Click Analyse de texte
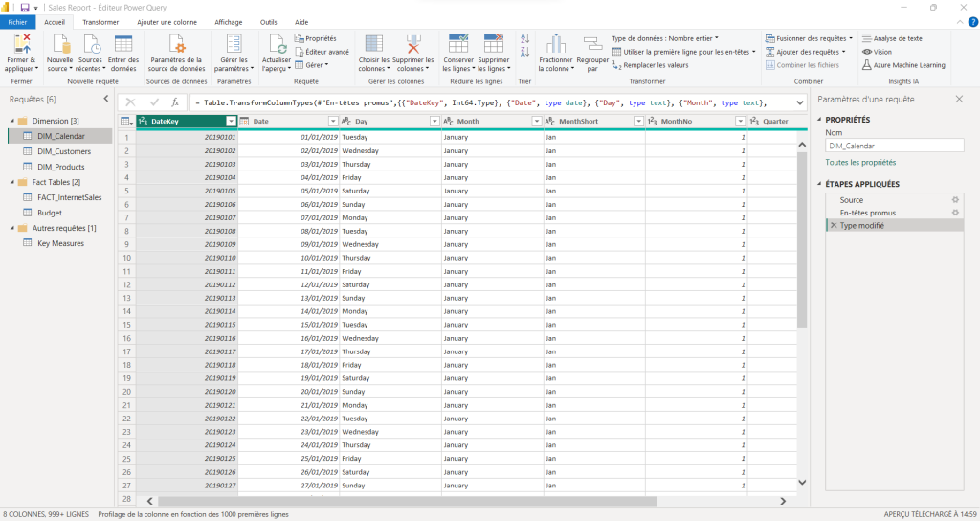The image size is (980, 521). 892,38
